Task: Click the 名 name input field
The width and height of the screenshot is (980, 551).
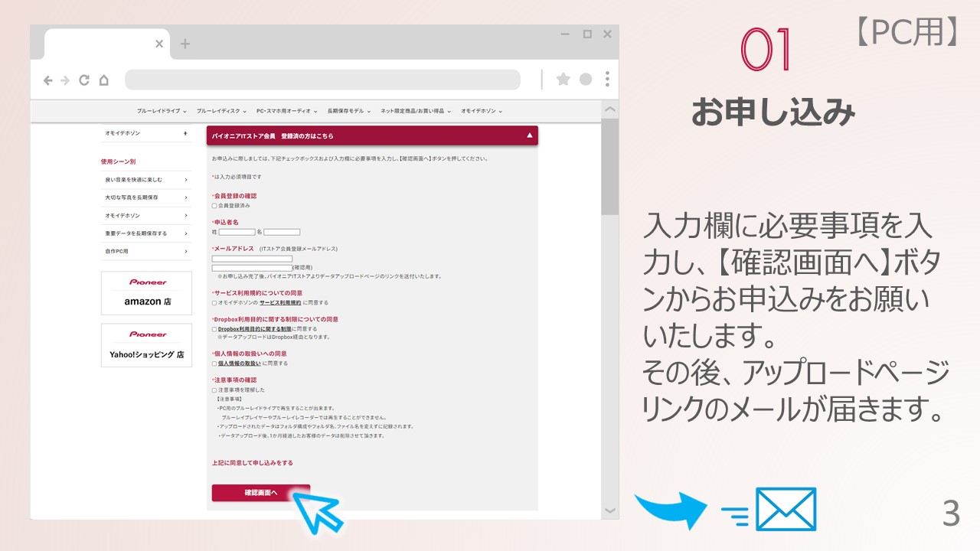Action: [x=282, y=232]
